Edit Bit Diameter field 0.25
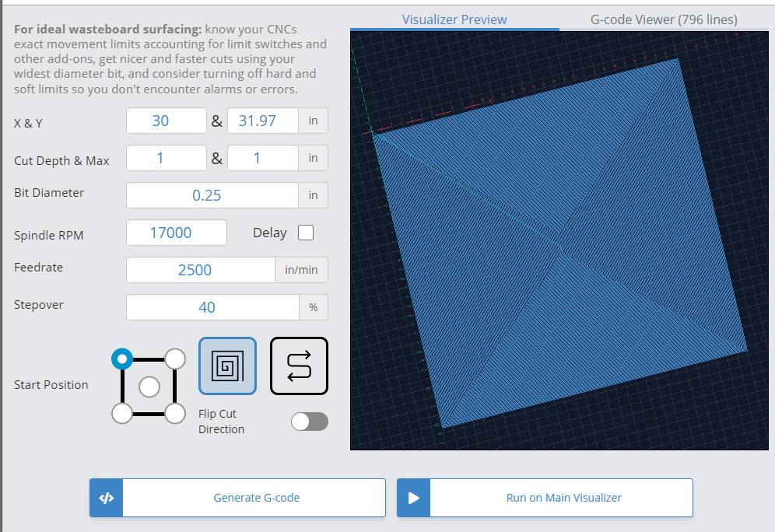775x532 pixels. [212, 195]
